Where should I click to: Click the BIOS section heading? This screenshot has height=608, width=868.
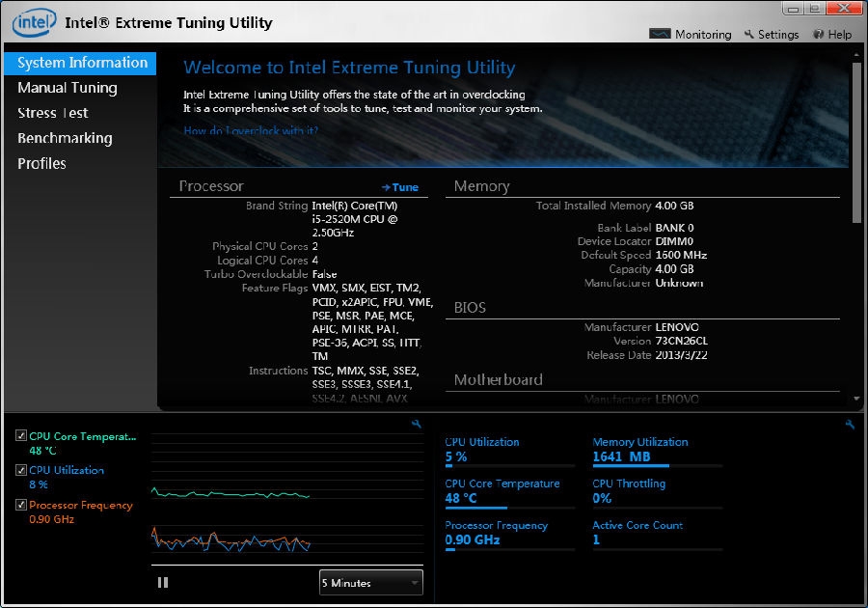coord(470,307)
